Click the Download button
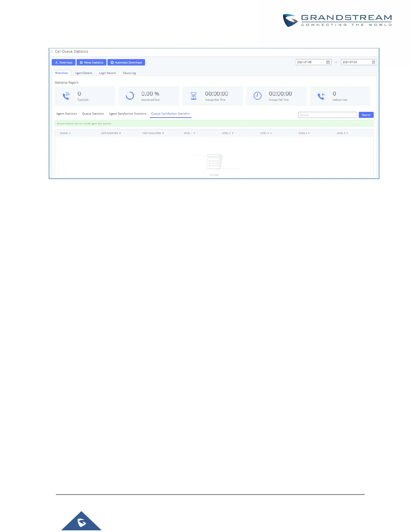Viewport: 411px width, 532px height. click(63, 62)
